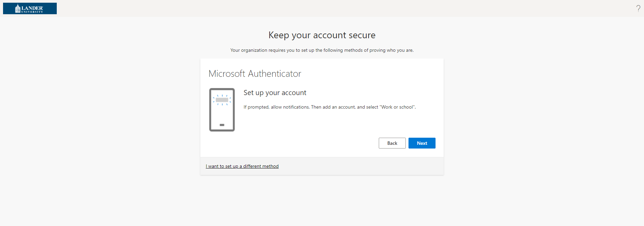Click the 'Your organization requires' subtitle text

(x=322, y=50)
